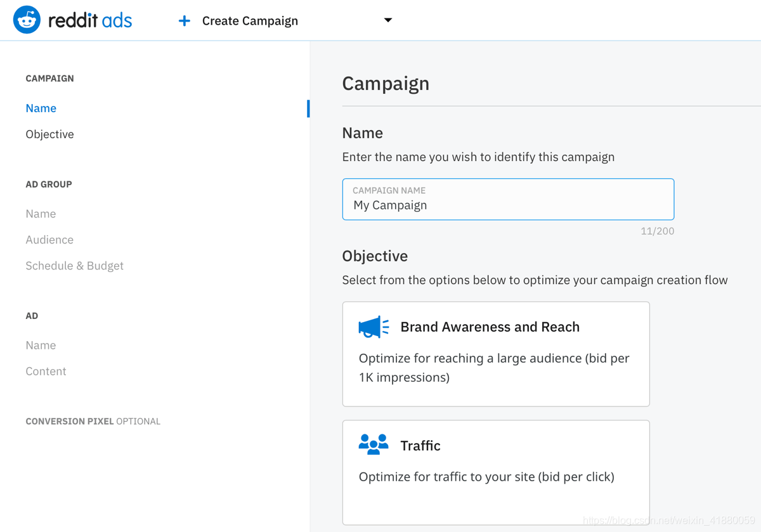Click the Create Campaign label in header

pos(250,21)
